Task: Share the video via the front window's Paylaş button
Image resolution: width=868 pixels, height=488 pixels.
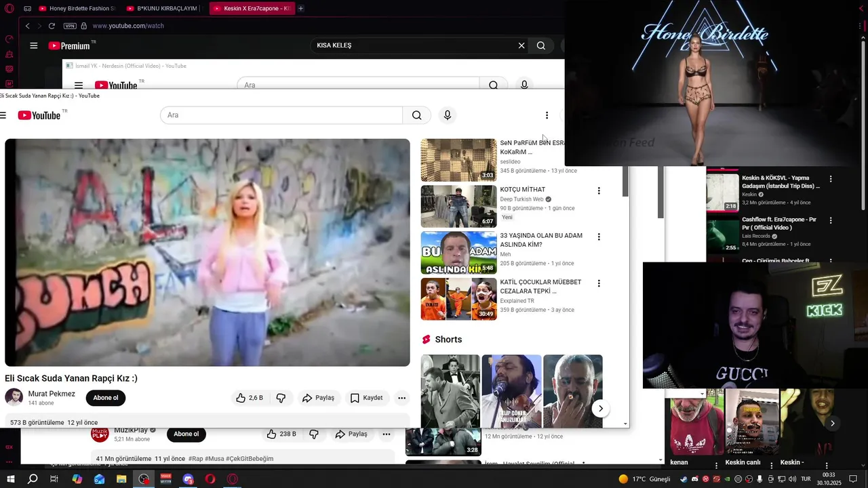Action: click(x=318, y=398)
